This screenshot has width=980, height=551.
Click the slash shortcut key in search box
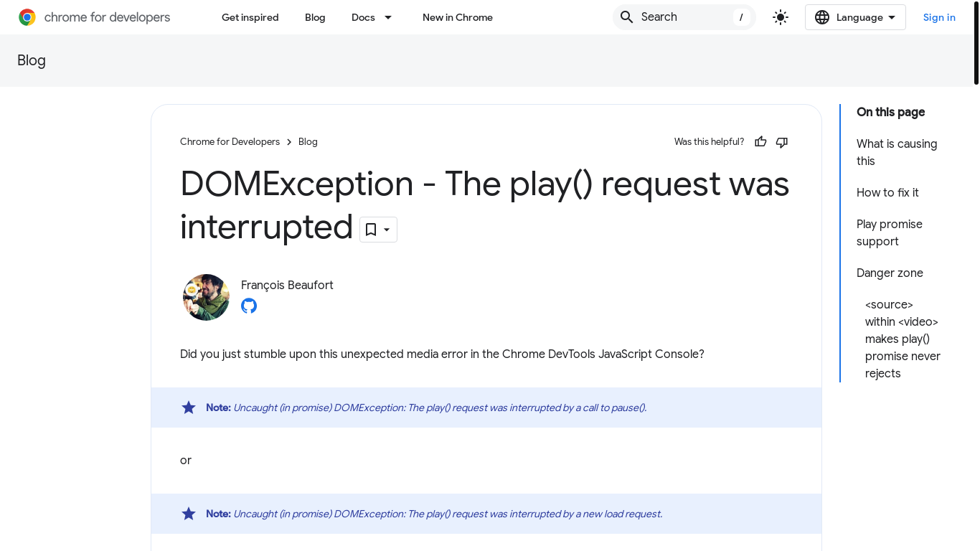tap(741, 17)
